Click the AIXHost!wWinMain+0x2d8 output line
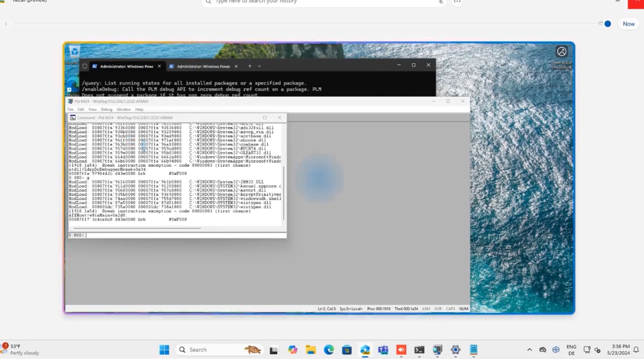The height and width of the screenshot is (359, 644). click(97, 215)
